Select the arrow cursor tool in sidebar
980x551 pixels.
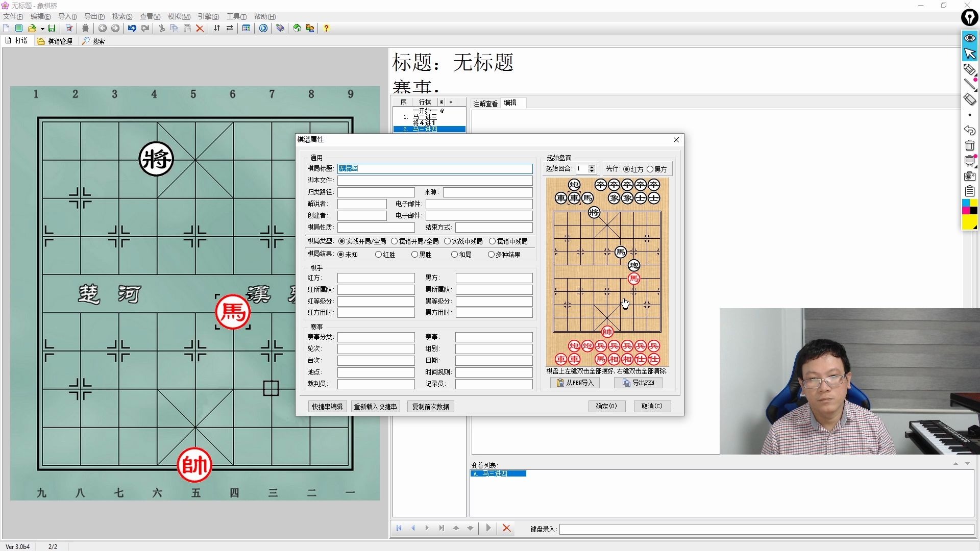[970, 54]
